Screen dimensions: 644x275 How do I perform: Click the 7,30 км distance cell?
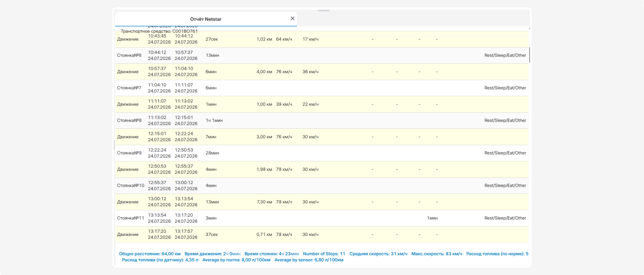264,202
